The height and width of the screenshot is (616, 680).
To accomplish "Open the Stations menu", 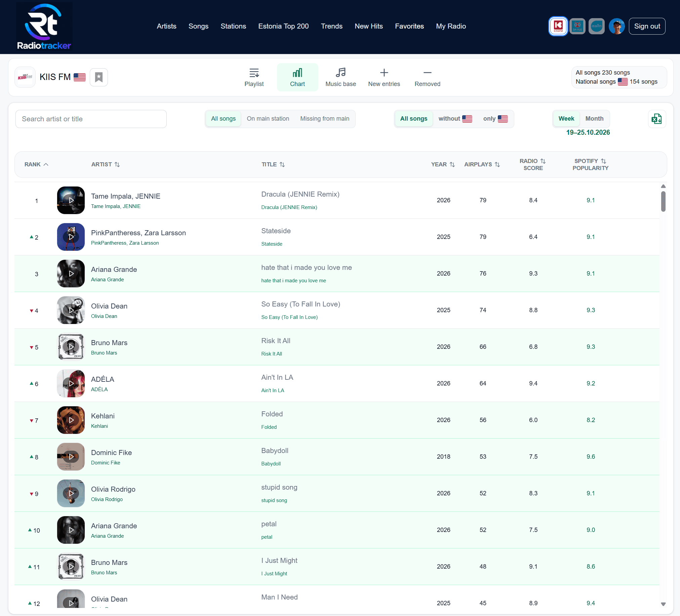I will pyautogui.click(x=233, y=26).
